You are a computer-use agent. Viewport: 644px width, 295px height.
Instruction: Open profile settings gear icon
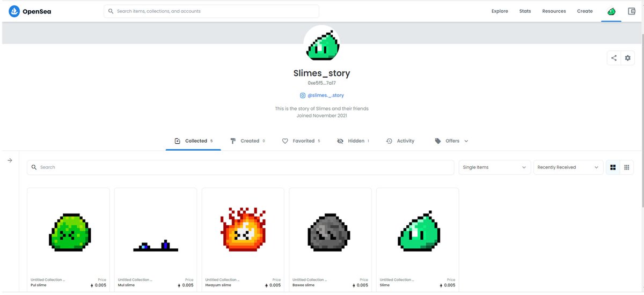pyautogui.click(x=627, y=58)
